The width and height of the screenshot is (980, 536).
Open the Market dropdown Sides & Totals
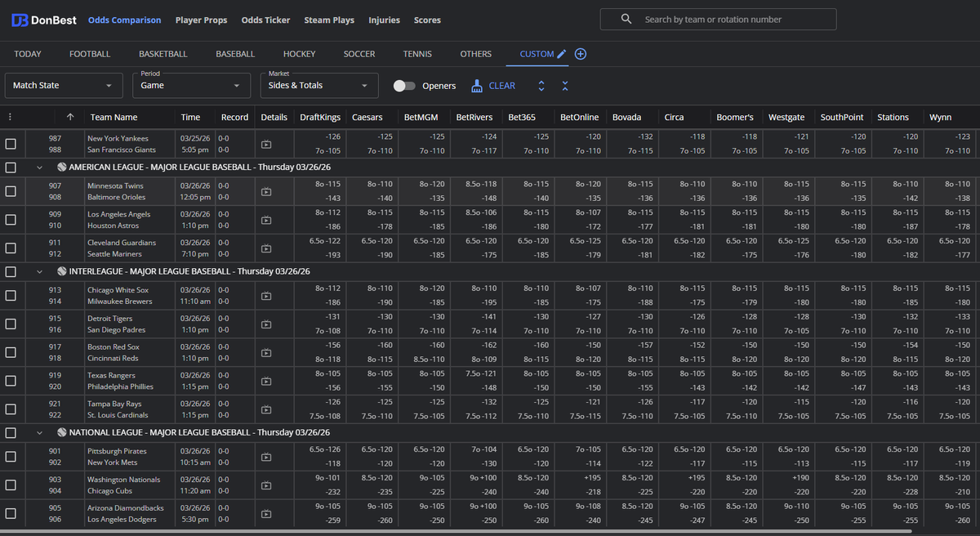point(319,86)
